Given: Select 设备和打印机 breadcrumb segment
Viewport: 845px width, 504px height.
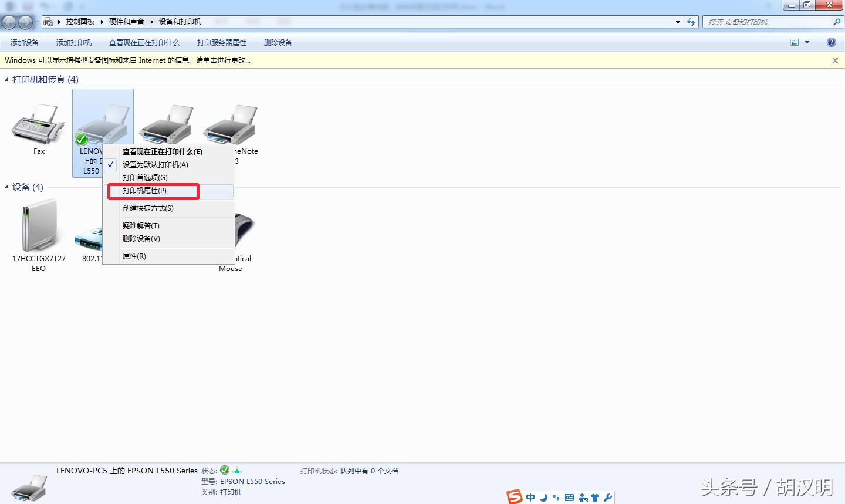Looking at the screenshot, I should 180,22.
